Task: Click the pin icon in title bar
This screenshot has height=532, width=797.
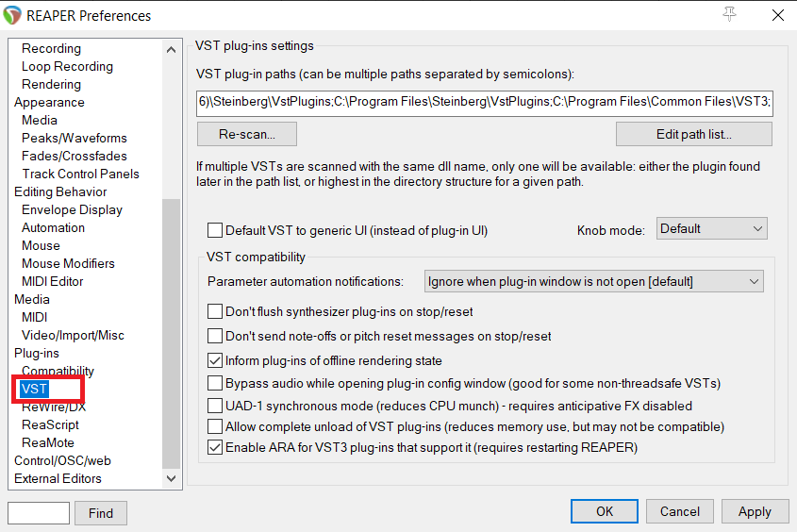Action: point(729,14)
